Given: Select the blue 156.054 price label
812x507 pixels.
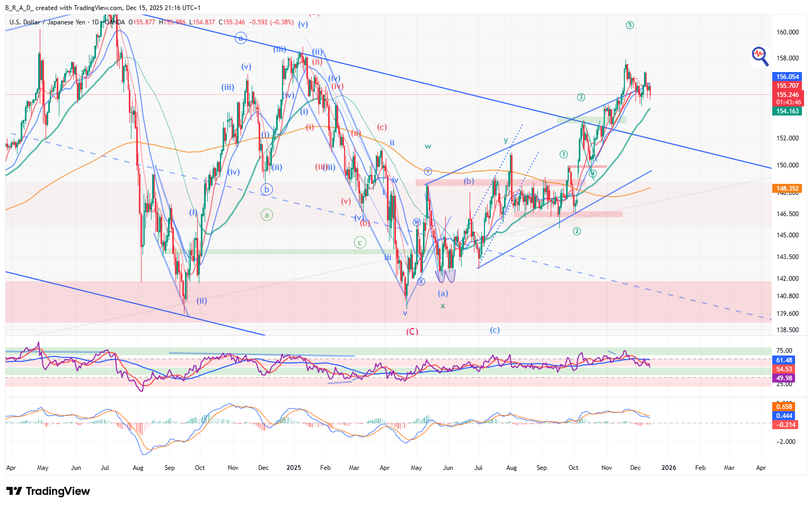Looking at the screenshot, I should [788, 77].
